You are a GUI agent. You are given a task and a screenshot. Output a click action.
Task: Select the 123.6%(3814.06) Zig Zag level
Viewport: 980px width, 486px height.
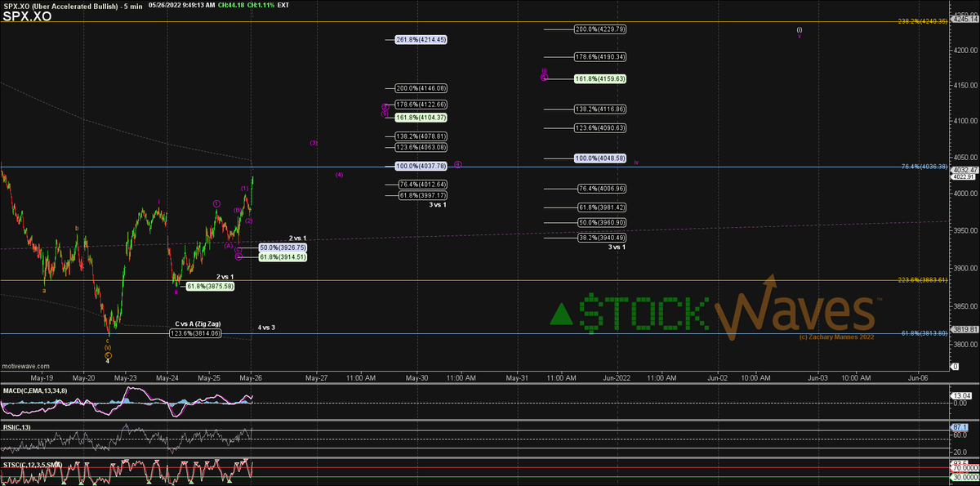195,333
